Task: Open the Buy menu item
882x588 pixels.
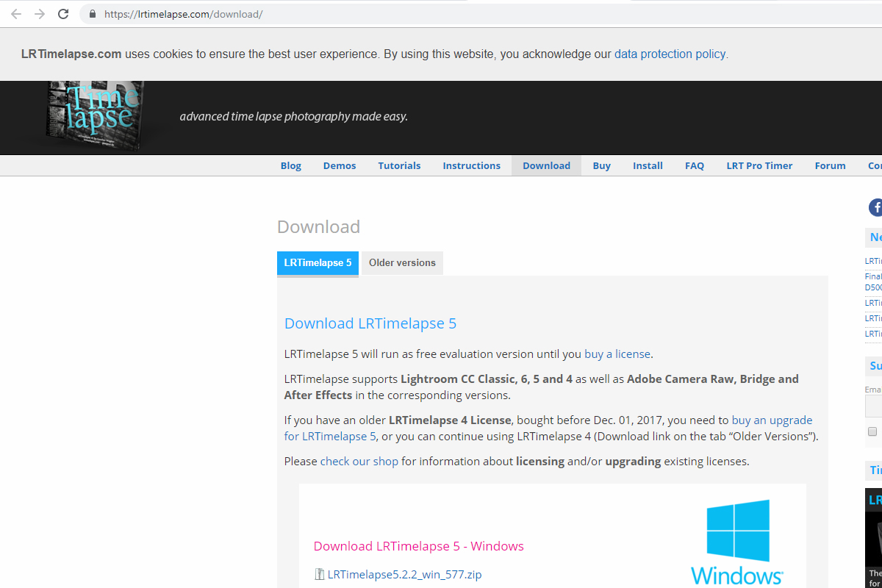Action: [x=602, y=165]
